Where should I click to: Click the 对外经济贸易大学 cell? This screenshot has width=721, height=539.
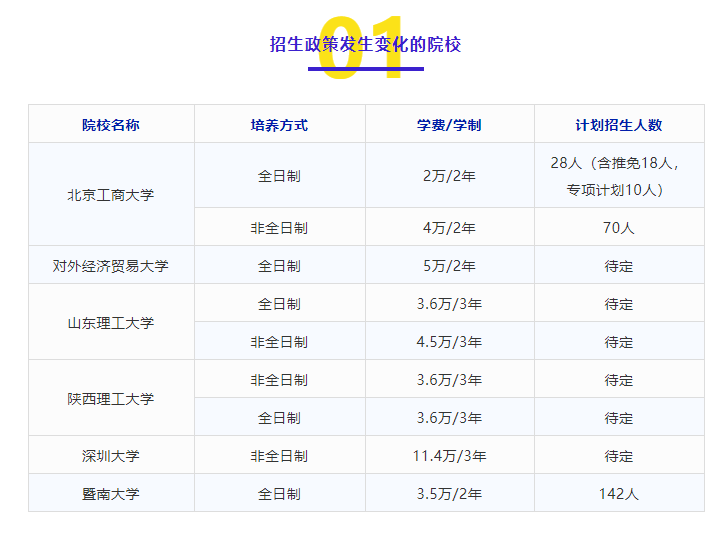click(x=111, y=266)
